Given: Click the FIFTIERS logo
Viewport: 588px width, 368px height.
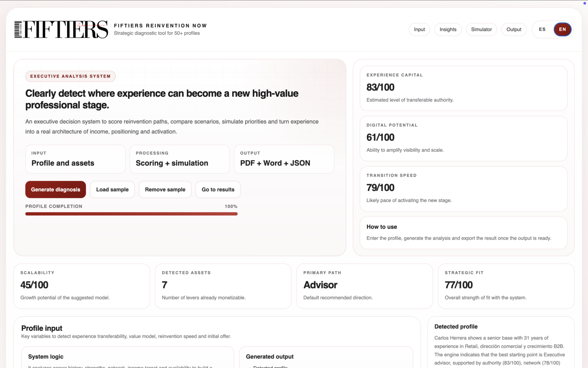Looking at the screenshot, I should [x=61, y=29].
